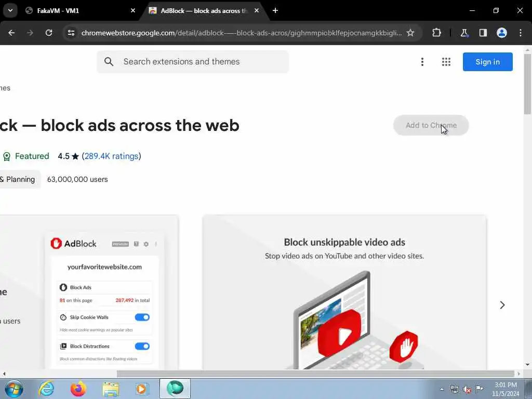Viewport: 532px width, 399px height.
Task: Click the gear icon in AdBlock preview
Action: coord(146,244)
